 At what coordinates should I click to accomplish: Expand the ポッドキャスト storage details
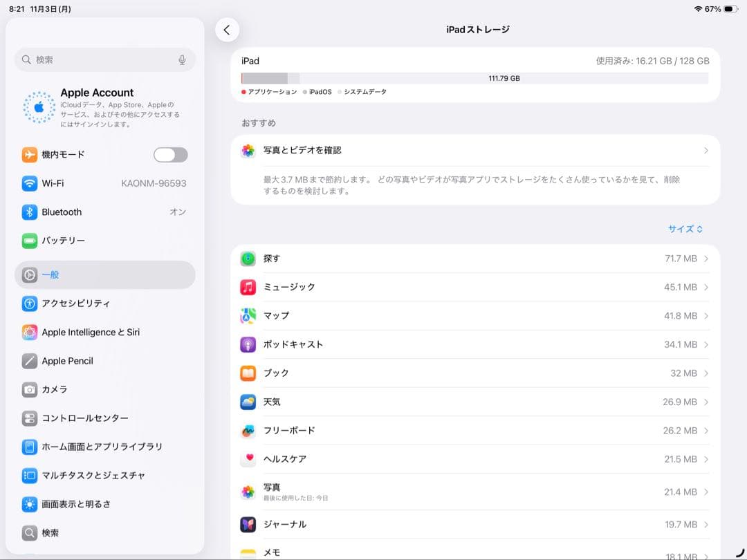point(477,344)
